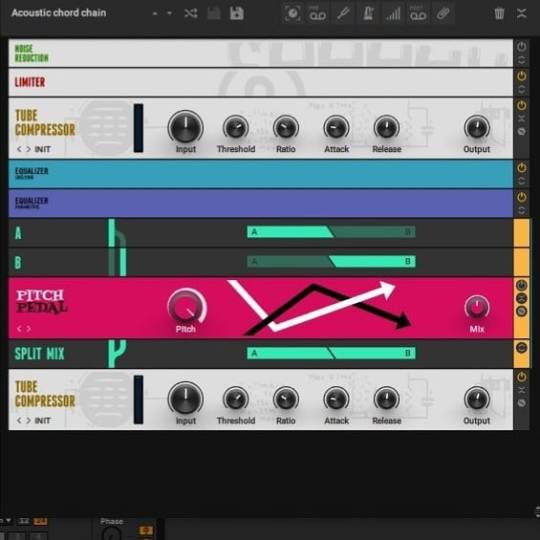Click the shuffle randomize preset icon
540x540 pixels.
point(190,13)
